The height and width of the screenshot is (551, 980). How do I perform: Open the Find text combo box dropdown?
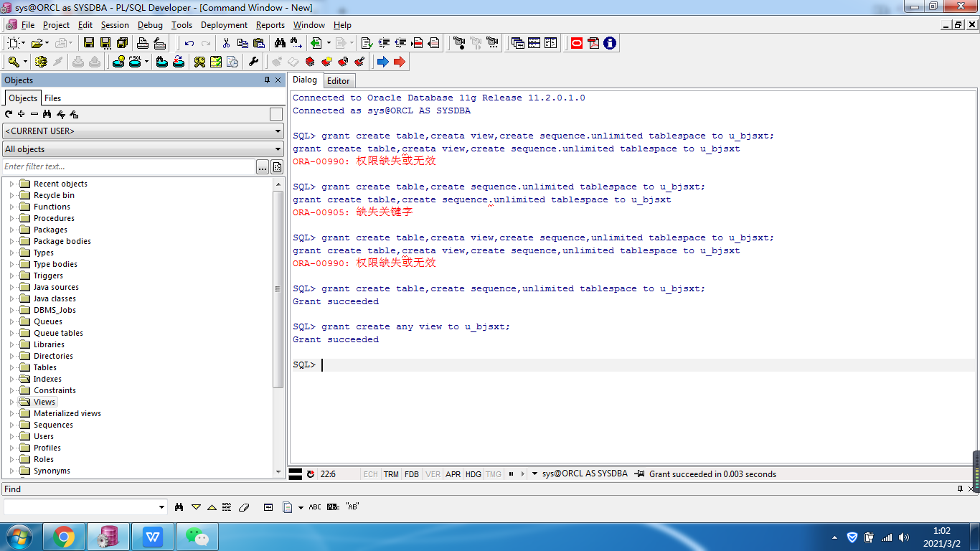161,507
